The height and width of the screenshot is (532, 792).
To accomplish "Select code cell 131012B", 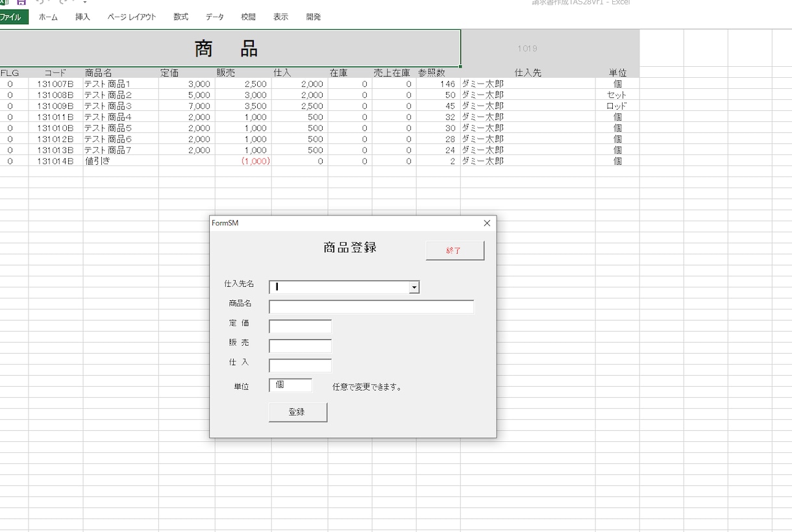I will click(x=56, y=139).
